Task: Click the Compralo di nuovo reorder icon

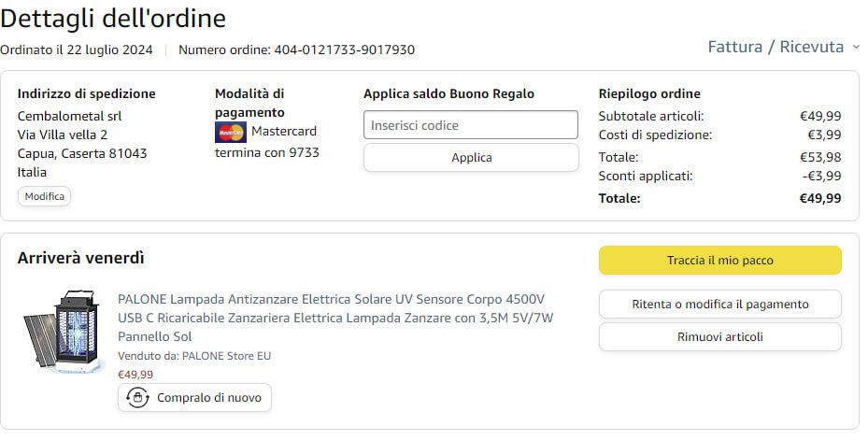Action: 137,398
